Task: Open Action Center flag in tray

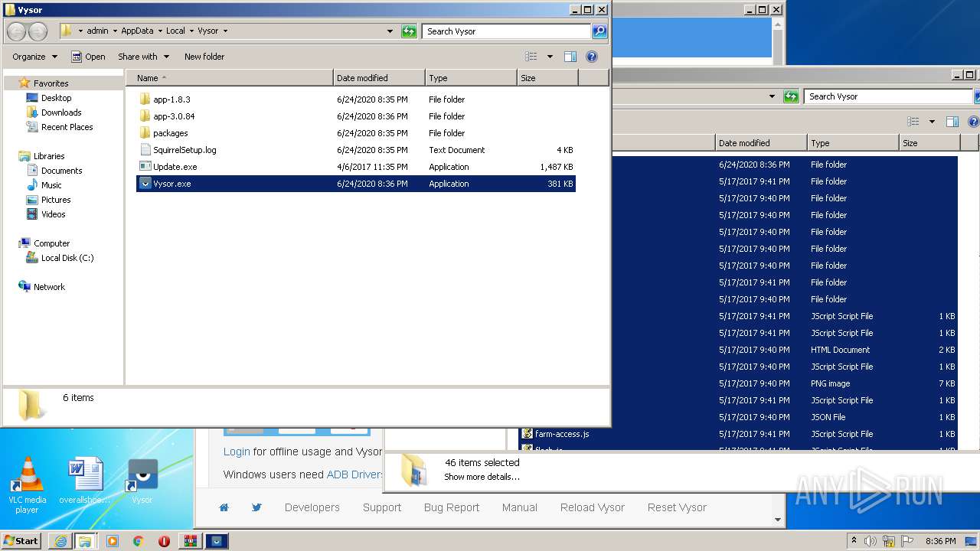Action: coord(907,541)
